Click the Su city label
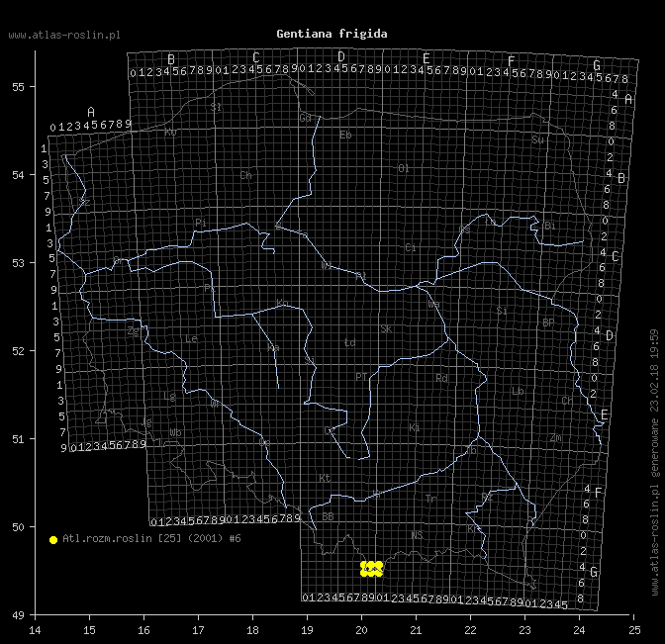The image size is (665, 644). point(537,139)
